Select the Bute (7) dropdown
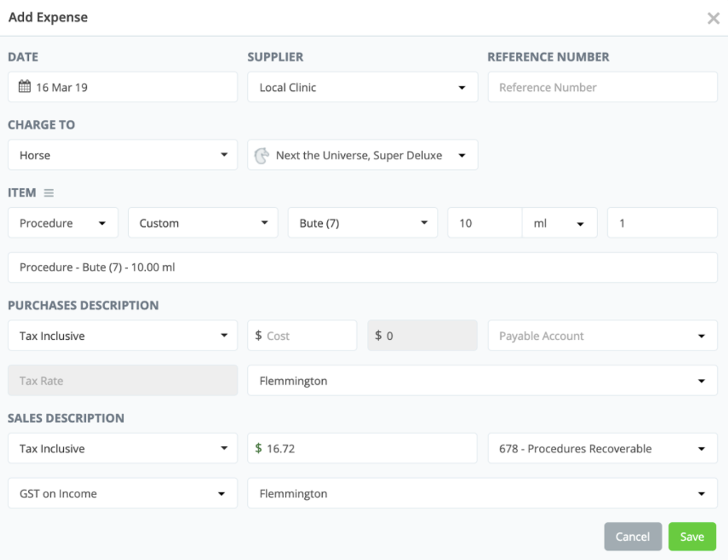This screenshot has height=560, width=728. pyautogui.click(x=362, y=223)
